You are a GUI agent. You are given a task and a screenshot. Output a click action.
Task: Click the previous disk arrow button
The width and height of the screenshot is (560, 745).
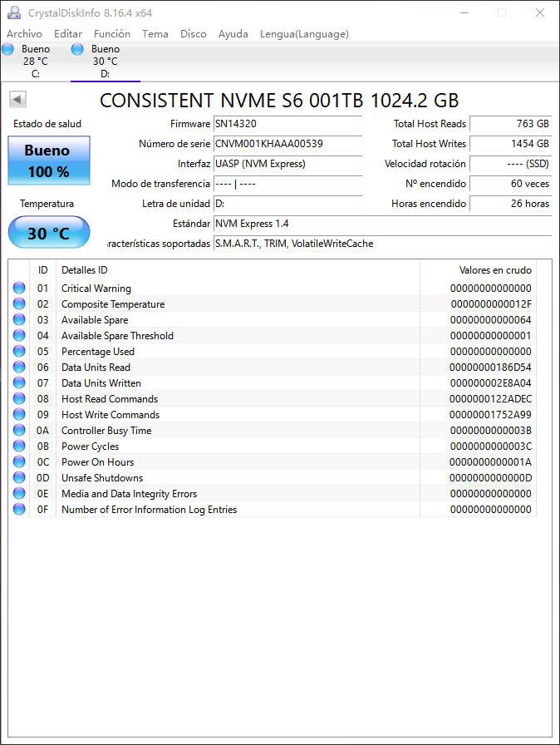[x=17, y=99]
